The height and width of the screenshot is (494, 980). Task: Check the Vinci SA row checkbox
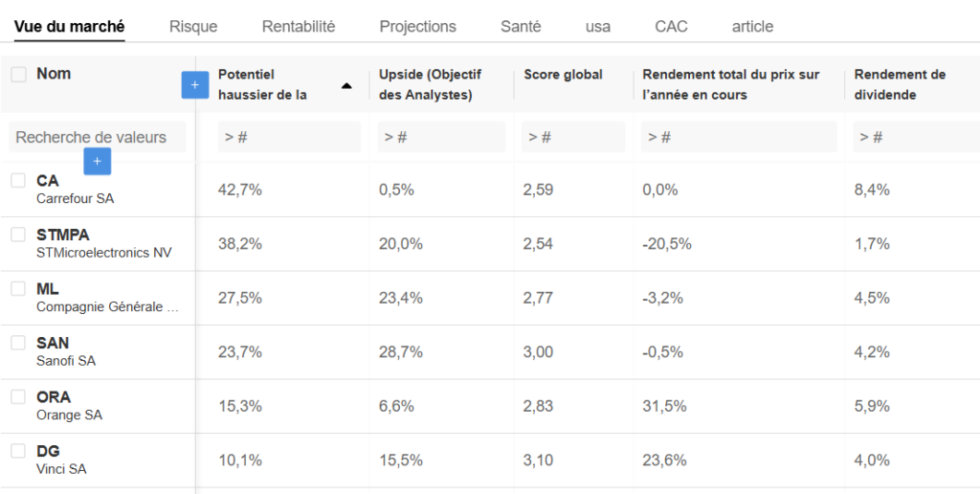pyautogui.click(x=18, y=451)
